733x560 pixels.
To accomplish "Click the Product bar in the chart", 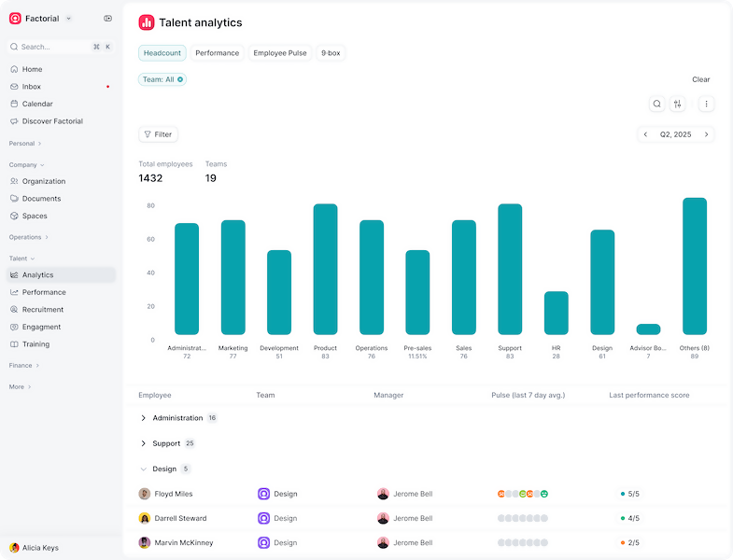I will (325, 270).
